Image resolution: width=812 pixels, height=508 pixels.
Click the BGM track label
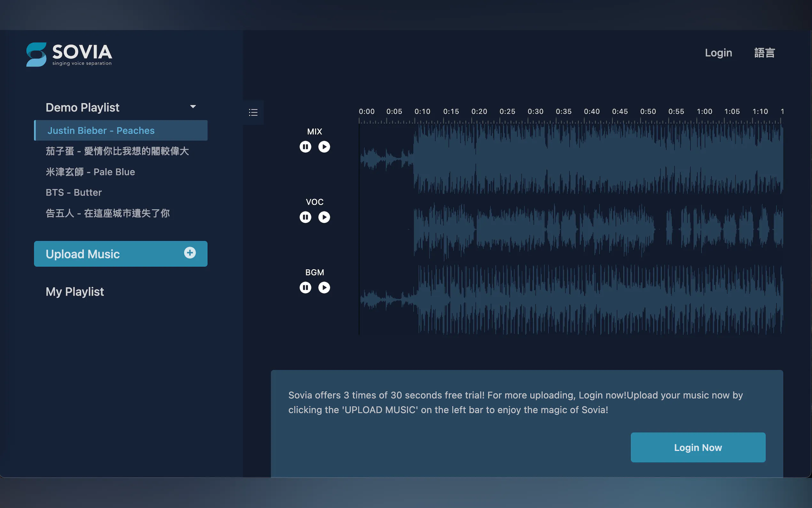[315, 273]
